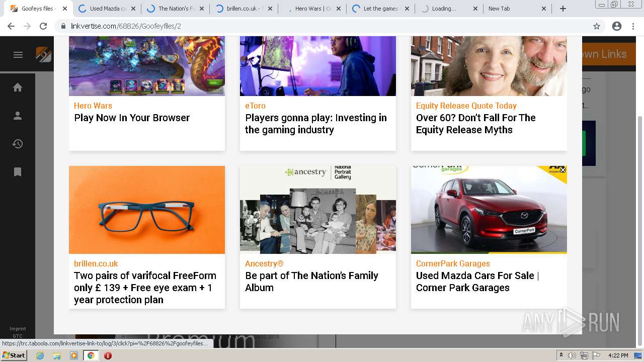
Task: Open Internet Explorer from the taskbar
Action: point(40,355)
